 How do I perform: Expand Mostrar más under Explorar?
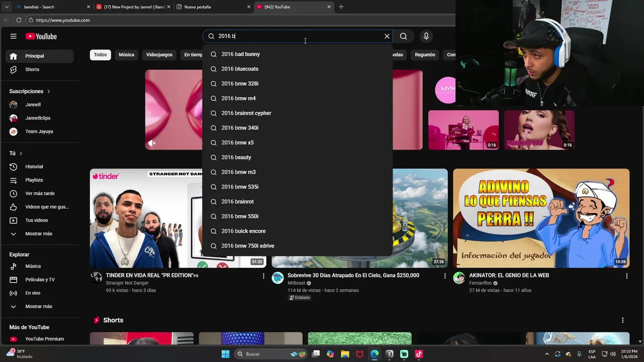click(x=40, y=306)
